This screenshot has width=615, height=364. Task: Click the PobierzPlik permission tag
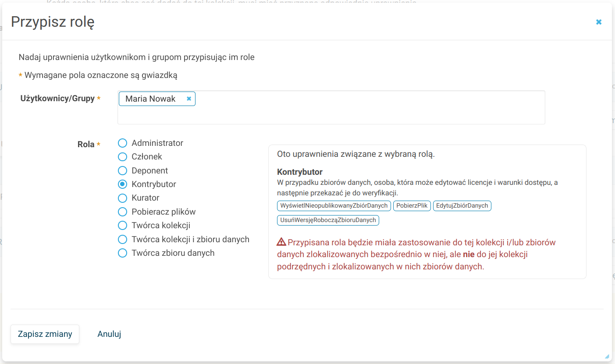click(x=412, y=206)
